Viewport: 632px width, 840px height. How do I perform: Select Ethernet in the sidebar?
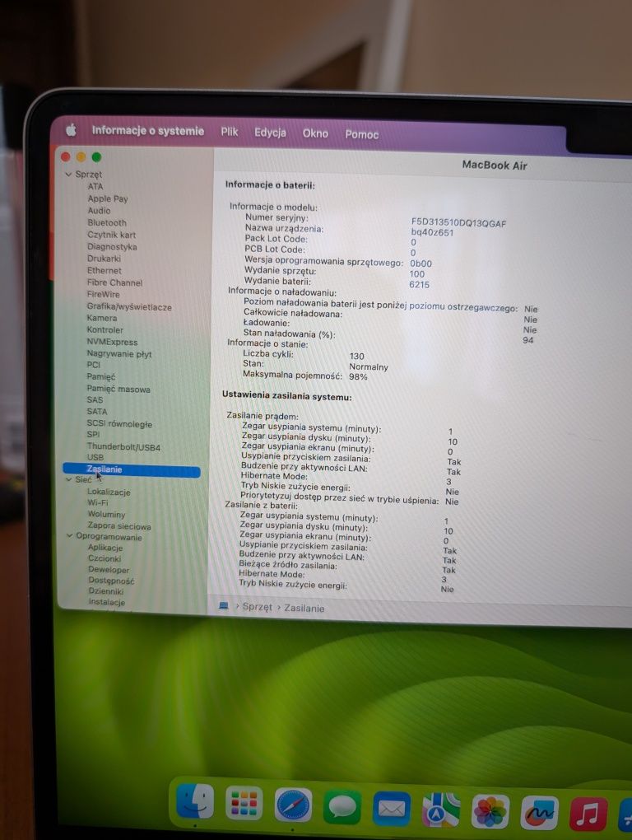105,271
